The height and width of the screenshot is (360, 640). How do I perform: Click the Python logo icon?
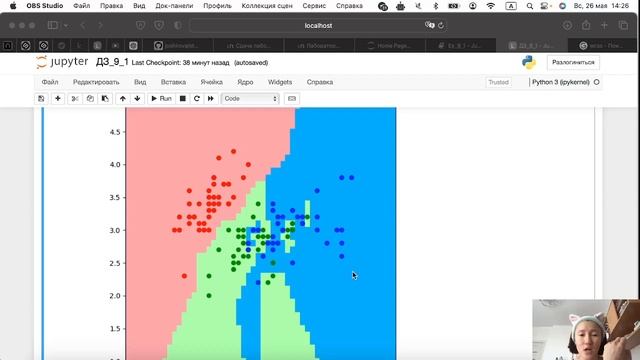(529, 62)
